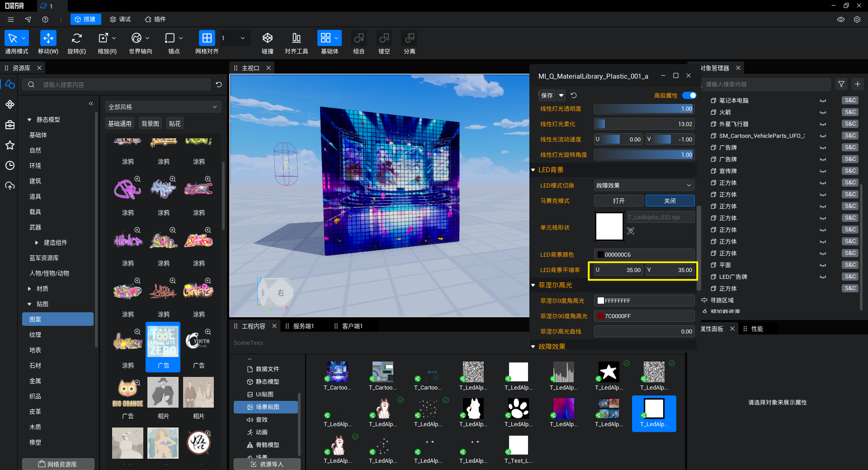Open the hamburger menu icon
This screenshot has width=868, height=470.
pos(11,19)
